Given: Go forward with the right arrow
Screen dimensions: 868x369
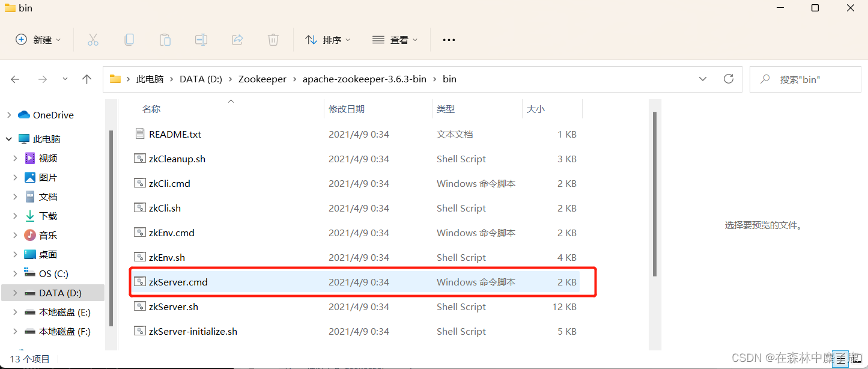Looking at the screenshot, I should (x=42, y=79).
